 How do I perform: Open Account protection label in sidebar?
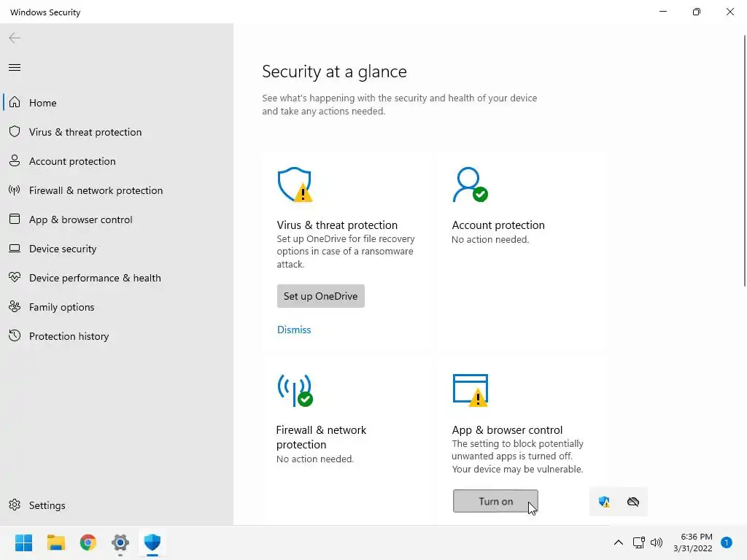coord(72,161)
